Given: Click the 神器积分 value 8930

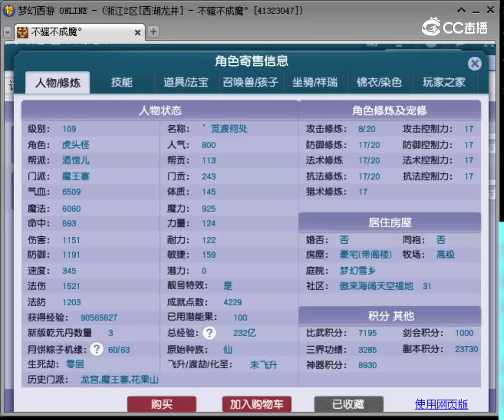Looking at the screenshot, I should (x=367, y=365).
